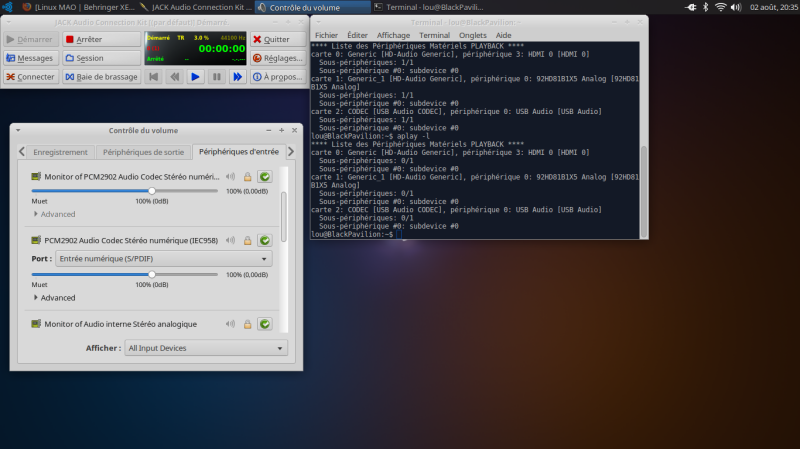Start JACK transport with the play button
The image size is (800, 449).
[x=195, y=77]
